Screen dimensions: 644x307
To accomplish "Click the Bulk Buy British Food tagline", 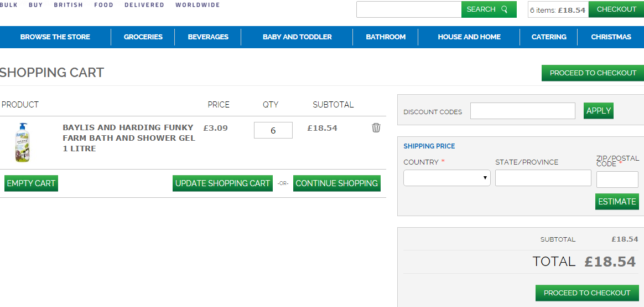I will [x=110, y=5].
